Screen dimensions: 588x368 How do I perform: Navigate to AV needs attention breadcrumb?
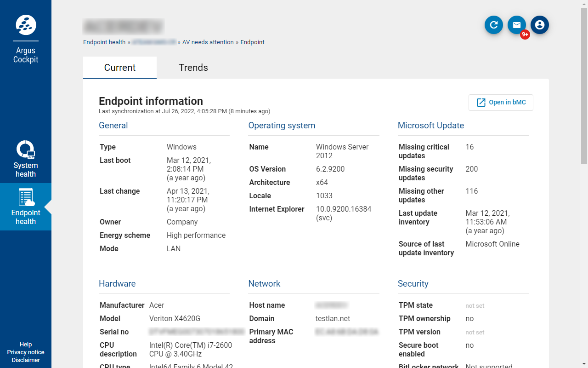point(208,42)
